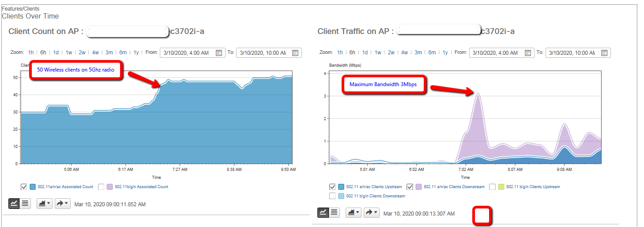Switch Client Traffic panel to chart view

[x=323, y=212]
